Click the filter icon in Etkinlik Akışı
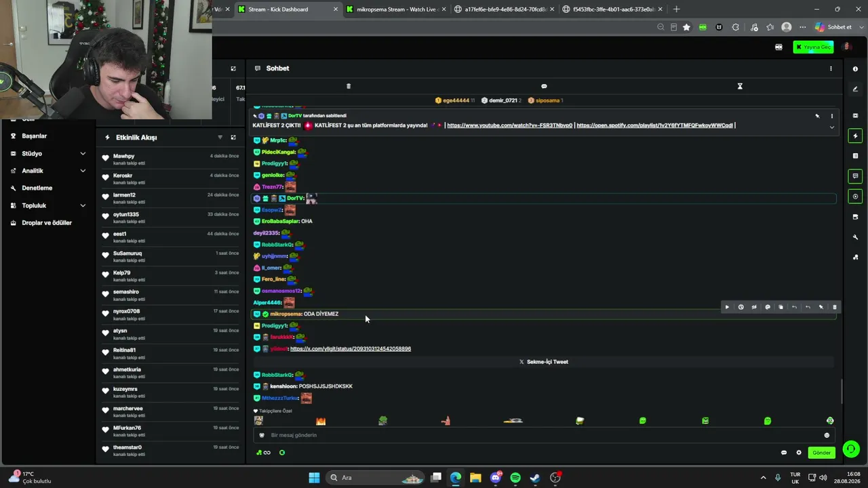The height and width of the screenshot is (488, 868). pos(220,138)
